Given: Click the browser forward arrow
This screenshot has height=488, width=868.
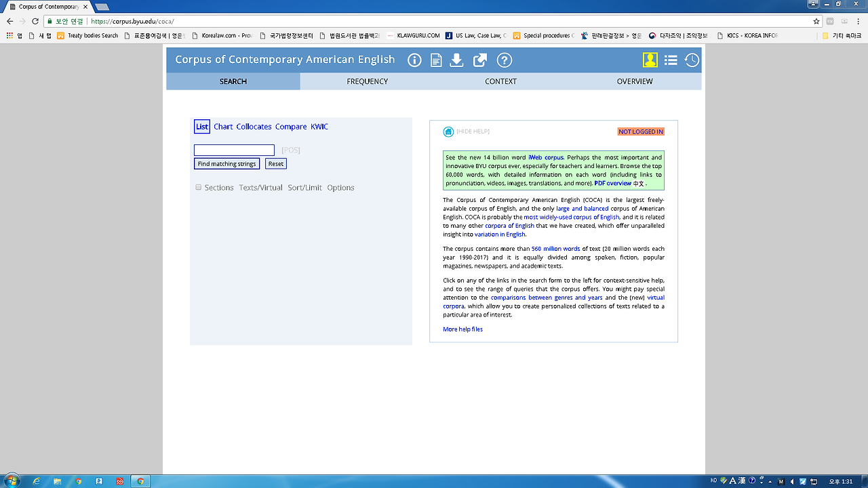Looking at the screenshot, I should click(22, 21).
